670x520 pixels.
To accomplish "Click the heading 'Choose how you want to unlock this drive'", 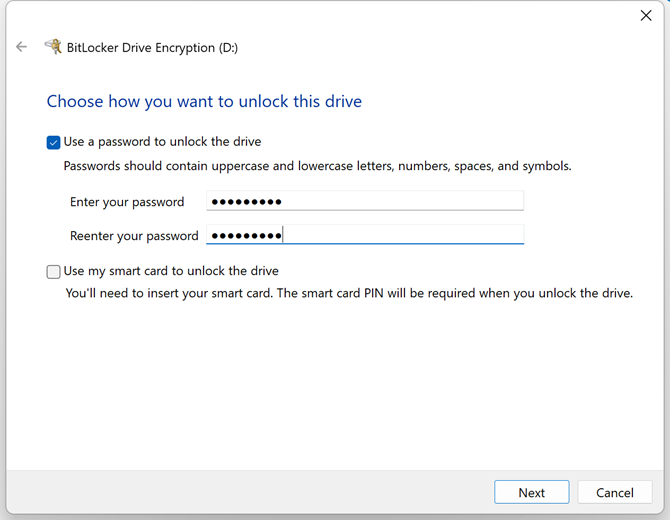I will pyautogui.click(x=204, y=101).
